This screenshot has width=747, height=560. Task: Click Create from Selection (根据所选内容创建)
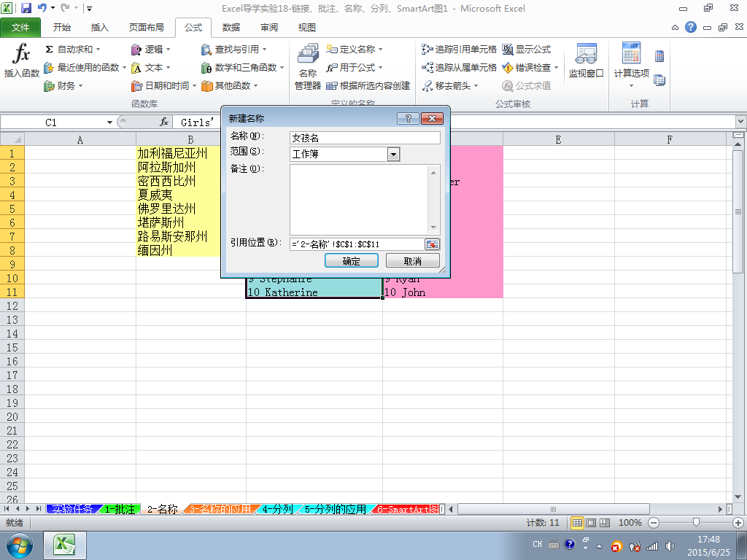[x=368, y=86]
